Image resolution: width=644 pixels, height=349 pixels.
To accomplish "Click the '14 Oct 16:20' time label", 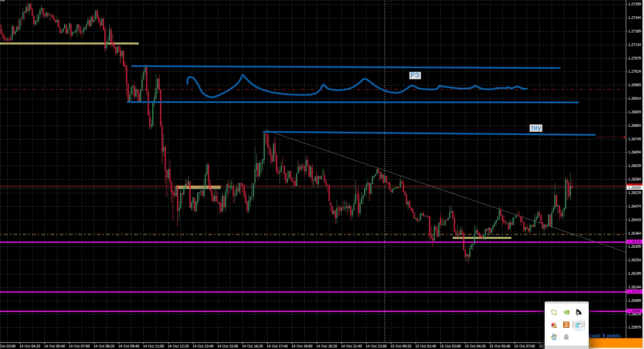I will tap(252, 346).
